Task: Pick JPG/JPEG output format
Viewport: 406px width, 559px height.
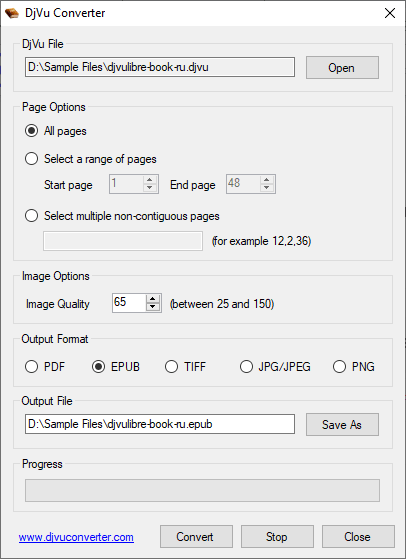Action: 246,366
